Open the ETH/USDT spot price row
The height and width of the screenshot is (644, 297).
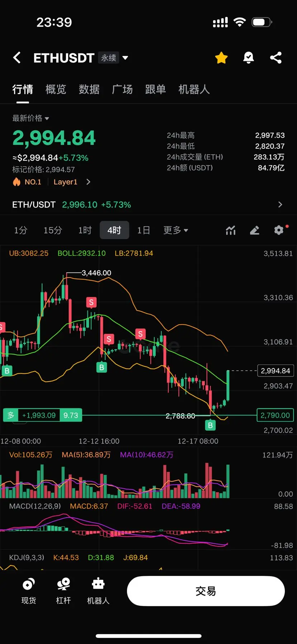[x=148, y=204]
